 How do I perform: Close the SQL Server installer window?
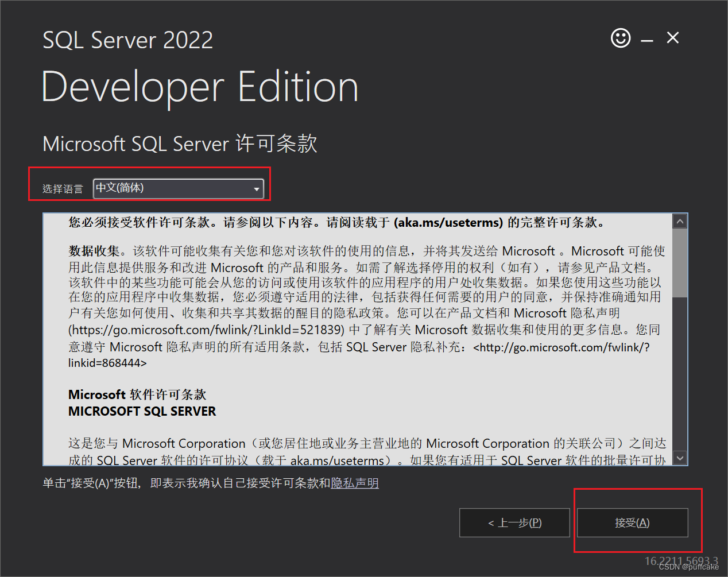[x=673, y=38]
